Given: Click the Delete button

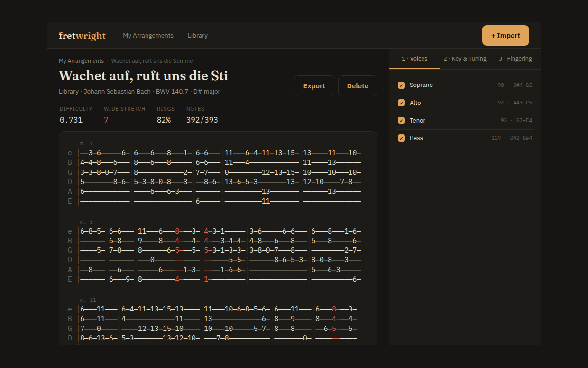Looking at the screenshot, I should (x=358, y=86).
